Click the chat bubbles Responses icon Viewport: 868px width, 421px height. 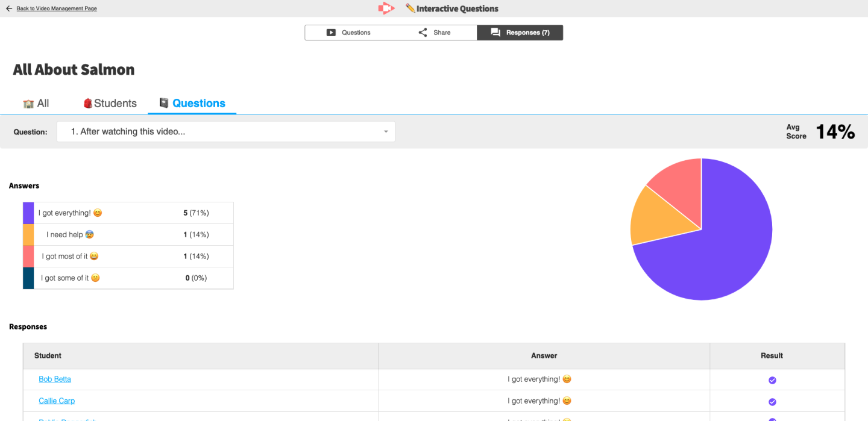point(495,33)
